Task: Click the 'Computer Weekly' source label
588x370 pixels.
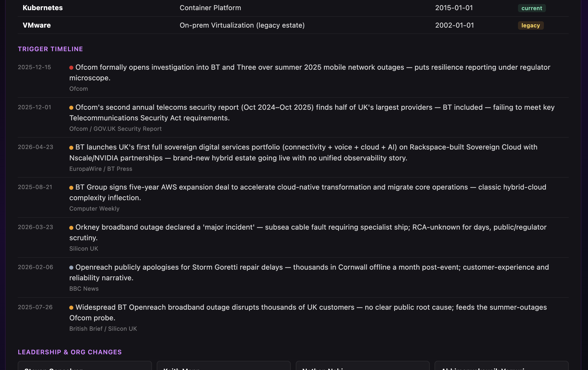Action: tap(94, 209)
